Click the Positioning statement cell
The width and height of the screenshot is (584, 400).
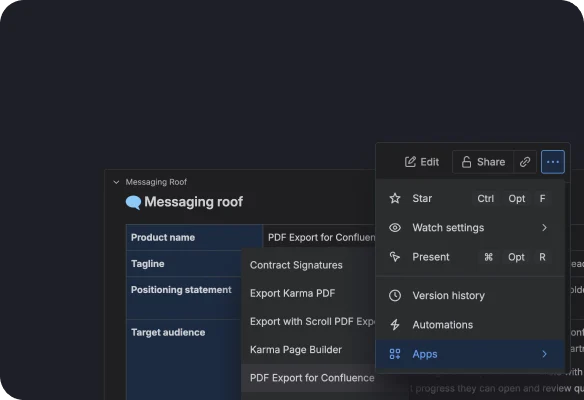184,298
